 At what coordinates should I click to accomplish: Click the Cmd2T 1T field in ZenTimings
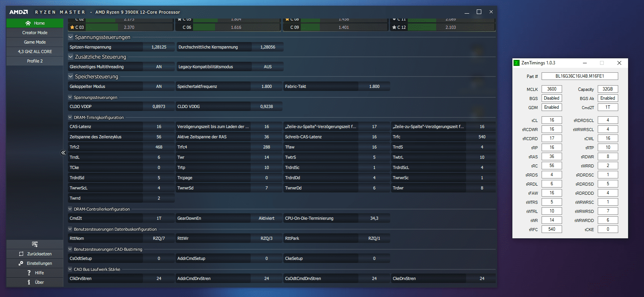[608, 107]
